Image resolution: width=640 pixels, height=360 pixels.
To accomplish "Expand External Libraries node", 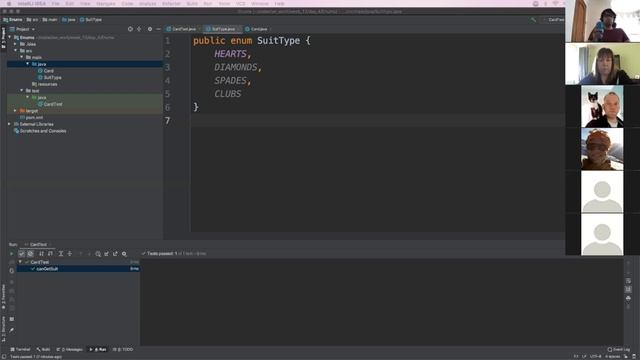I will click(10, 124).
